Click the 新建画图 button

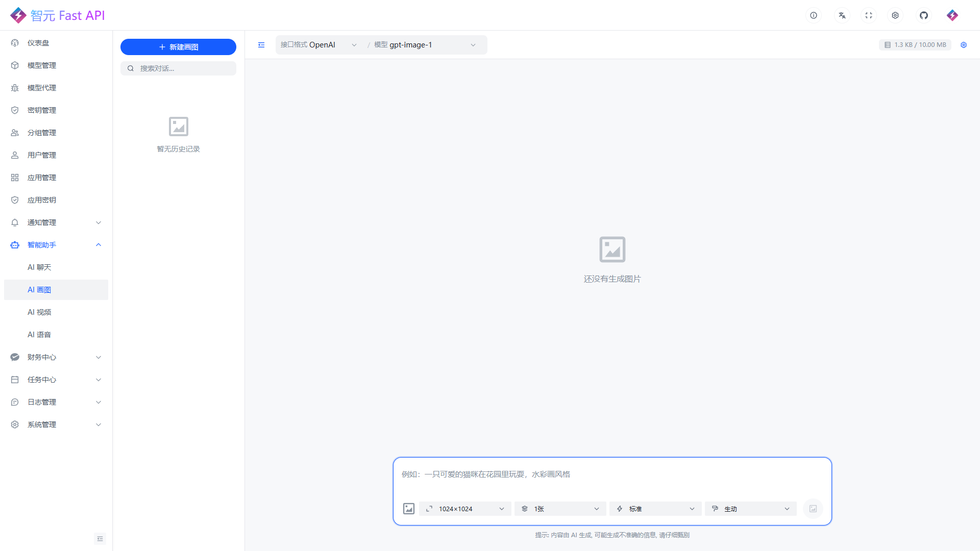pyautogui.click(x=178, y=47)
